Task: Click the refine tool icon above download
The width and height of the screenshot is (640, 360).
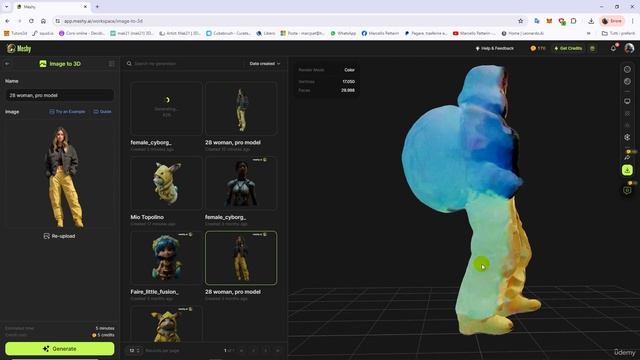Action: click(627, 157)
